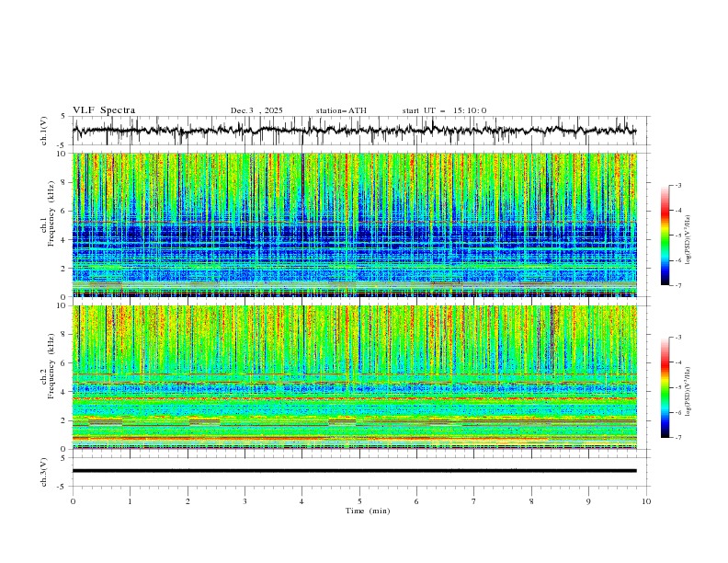728x563 pixels.
Task: Click the "ch.1(V)" waveform axis label
Action: coord(44,131)
